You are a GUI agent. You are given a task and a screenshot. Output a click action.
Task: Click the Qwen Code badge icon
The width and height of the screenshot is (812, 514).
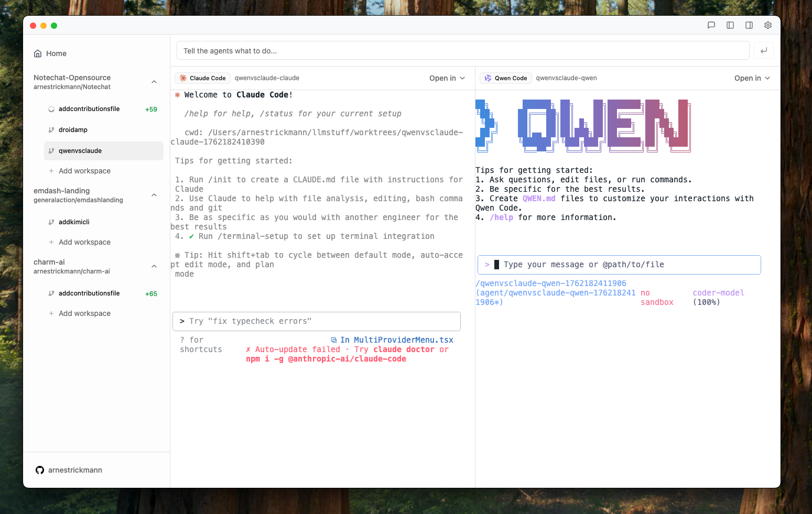tap(488, 78)
